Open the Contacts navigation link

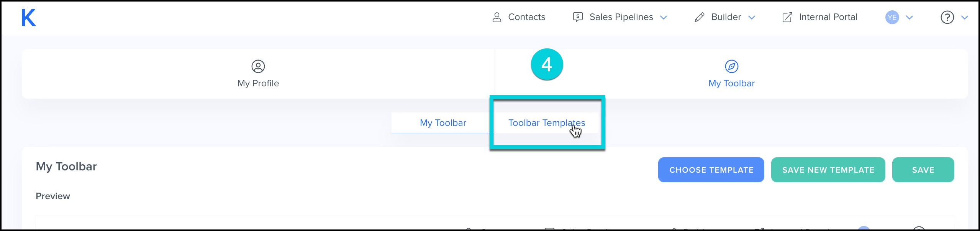point(526,17)
